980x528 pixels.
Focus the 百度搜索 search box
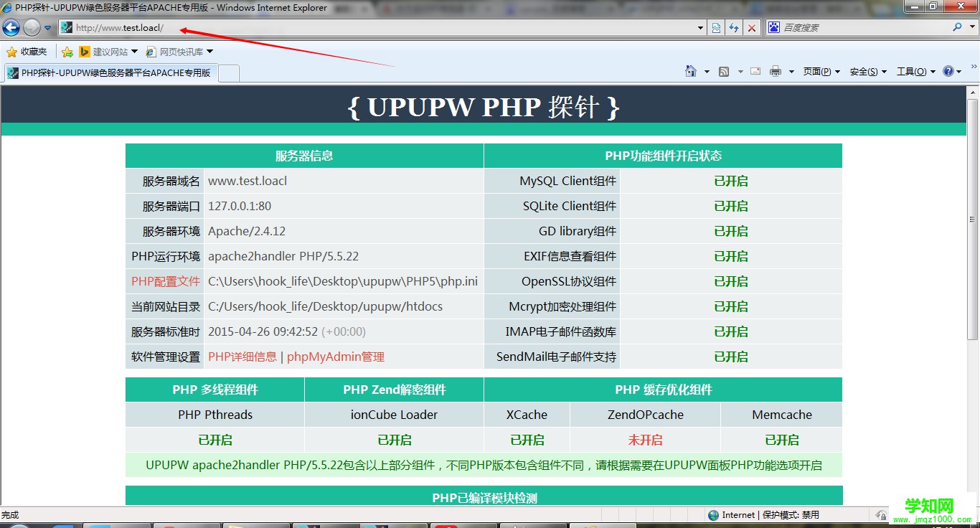[864, 27]
